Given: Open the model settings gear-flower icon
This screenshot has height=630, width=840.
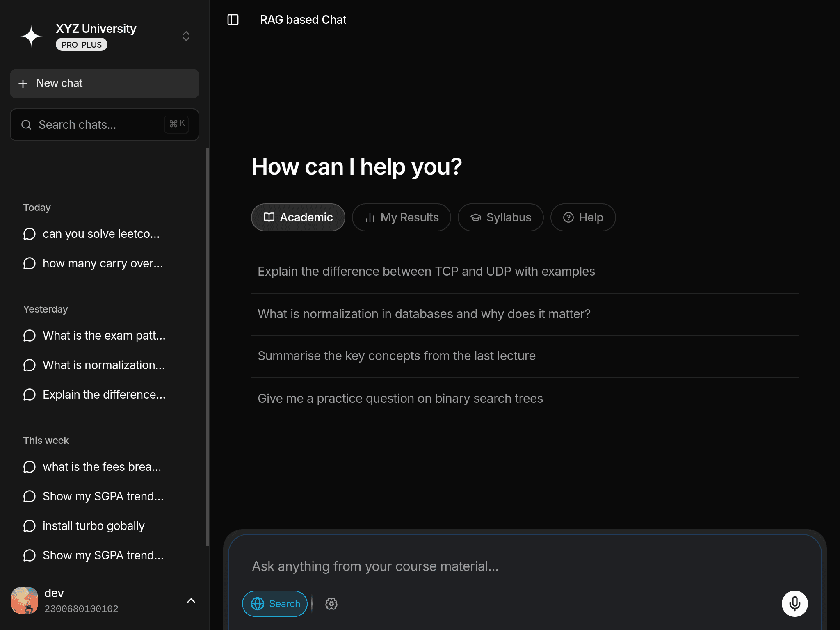Looking at the screenshot, I should (331, 604).
